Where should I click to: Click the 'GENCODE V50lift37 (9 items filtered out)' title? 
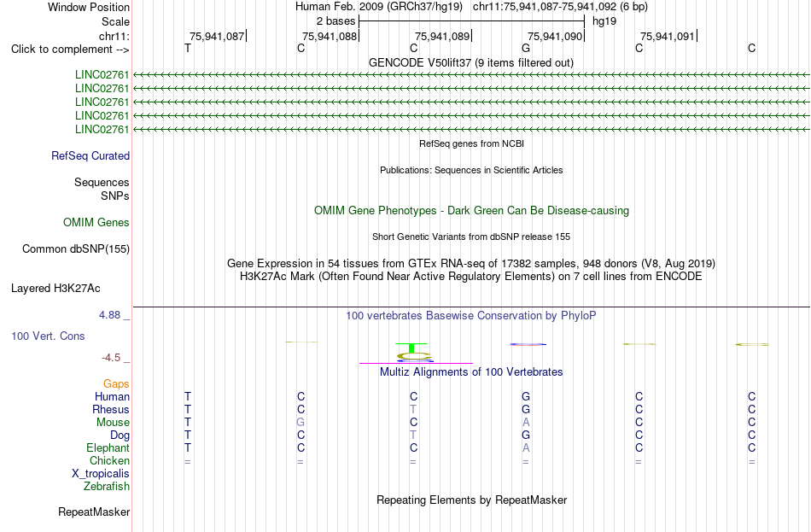tap(471, 62)
